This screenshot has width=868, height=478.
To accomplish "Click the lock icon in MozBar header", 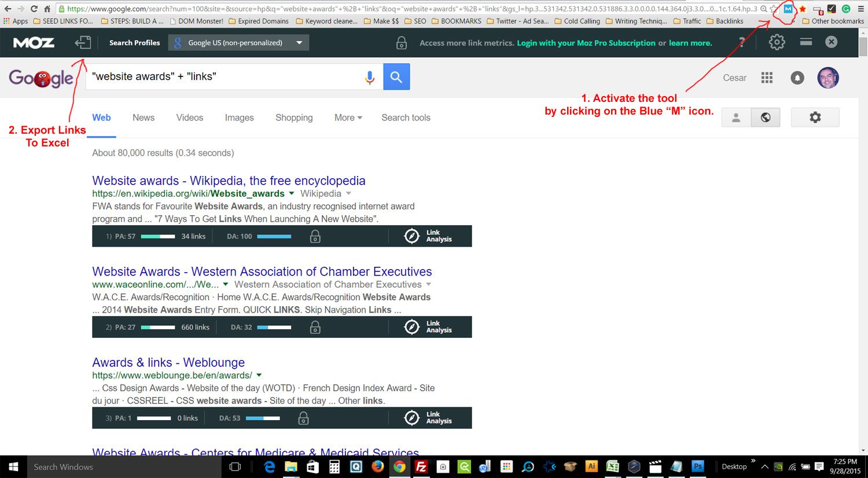I will 401,42.
